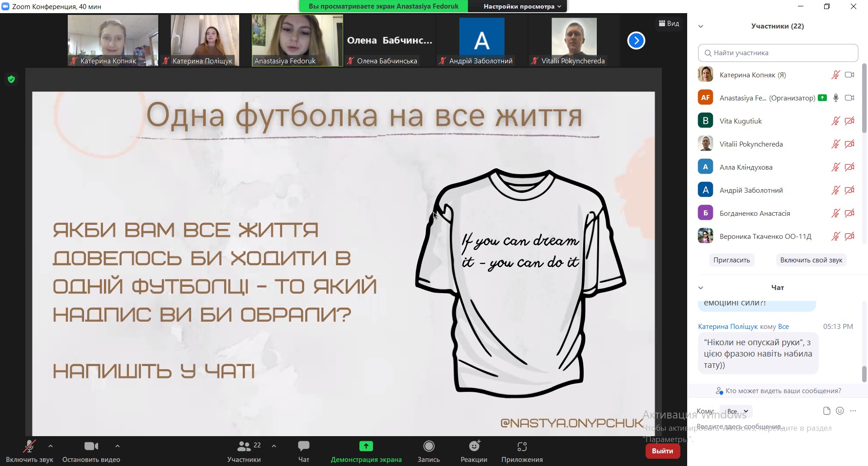Click the green Демонстрация экрана share icon
This screenshot has width=868, height=466.
coord(366,447)
